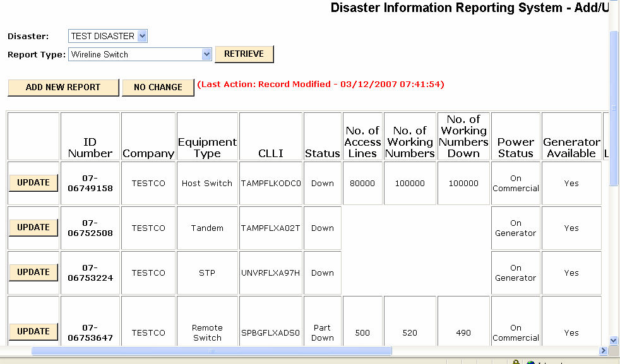
Task: Click the NO CHANGE button
Action: 158,87
